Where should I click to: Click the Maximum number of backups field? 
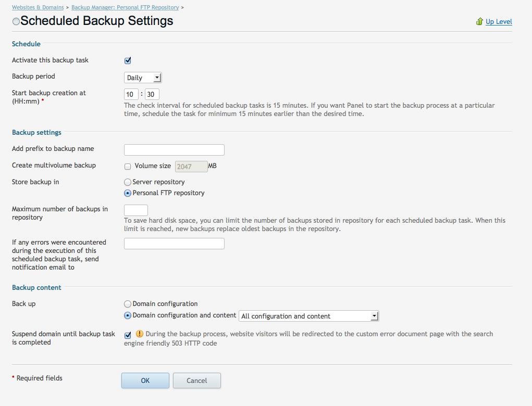tap(135, 210)
